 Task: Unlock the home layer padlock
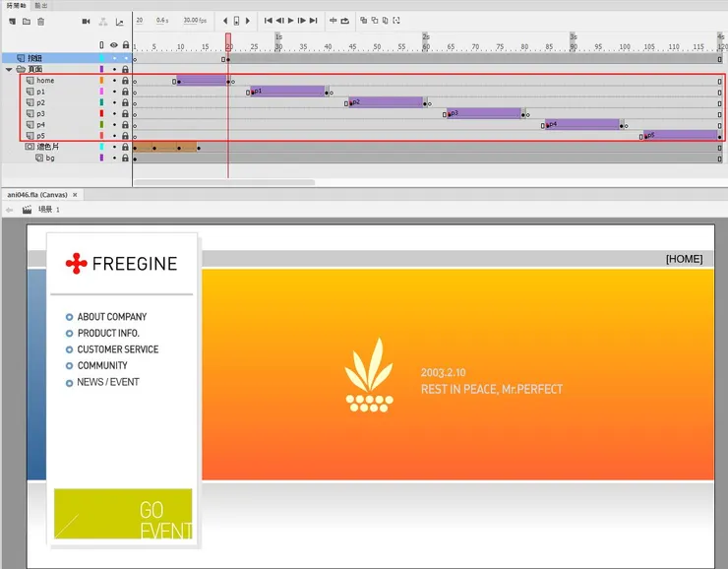[x=125, y=81]
